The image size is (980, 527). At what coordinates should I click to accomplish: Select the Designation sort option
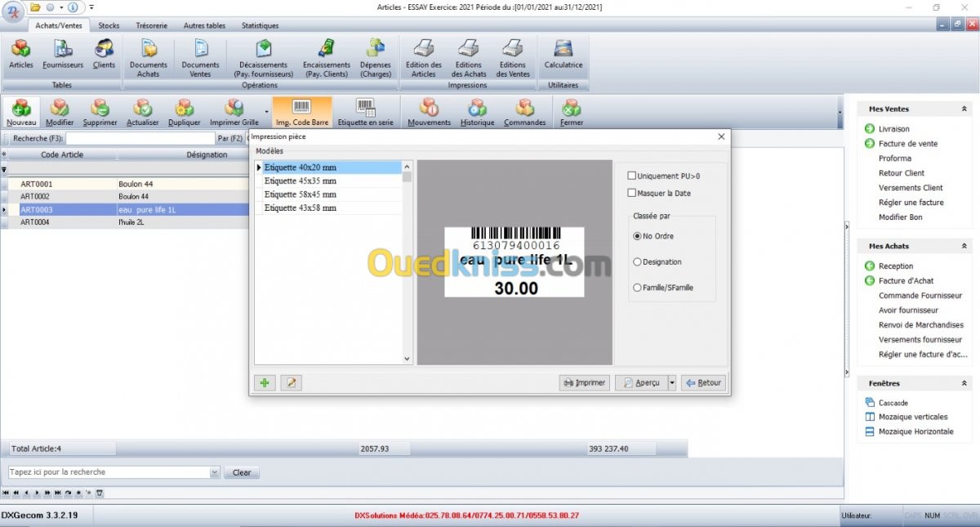637,262
